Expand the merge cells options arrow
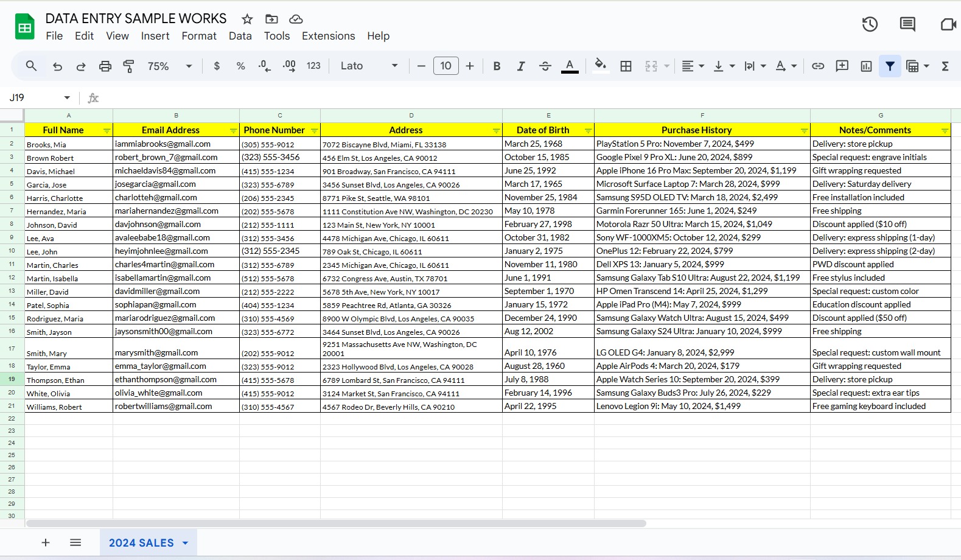This screenshot has height=560, width=961. tap(667, 66)
